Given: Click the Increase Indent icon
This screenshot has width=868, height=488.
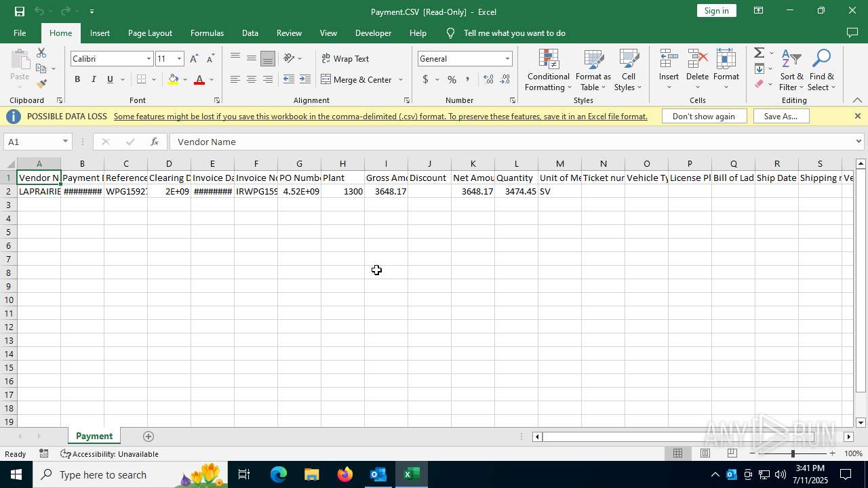Looking at the screenshot, I should pos(305,79).
